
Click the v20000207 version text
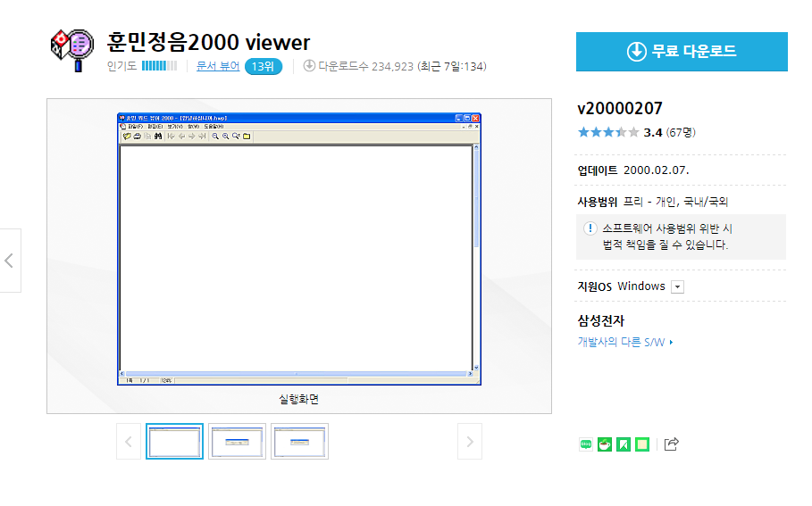pyautogui.click(x=619, y=109)
